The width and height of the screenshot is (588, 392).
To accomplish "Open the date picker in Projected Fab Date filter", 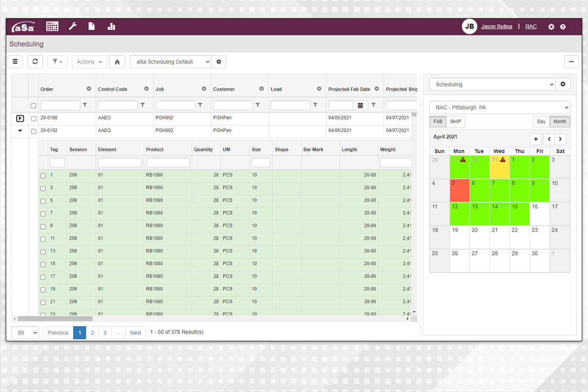I will [x=361, y=105].
